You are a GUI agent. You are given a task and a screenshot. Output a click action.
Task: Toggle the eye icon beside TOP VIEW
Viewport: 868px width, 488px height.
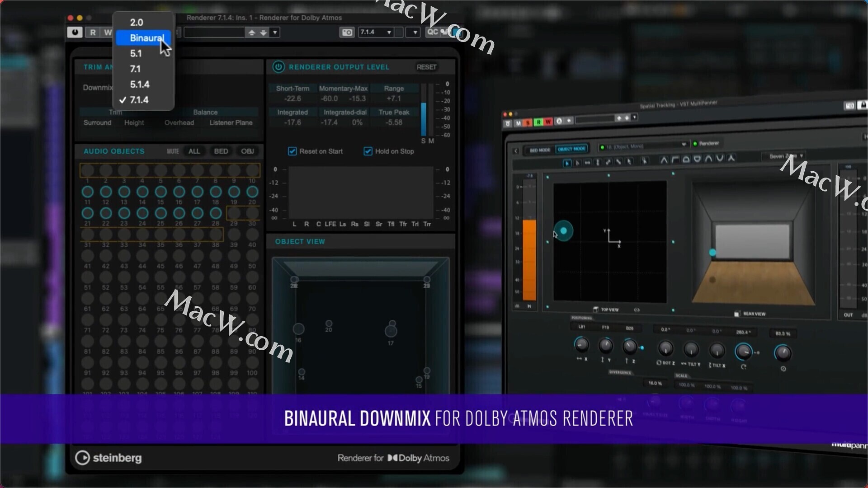[637, 310]
